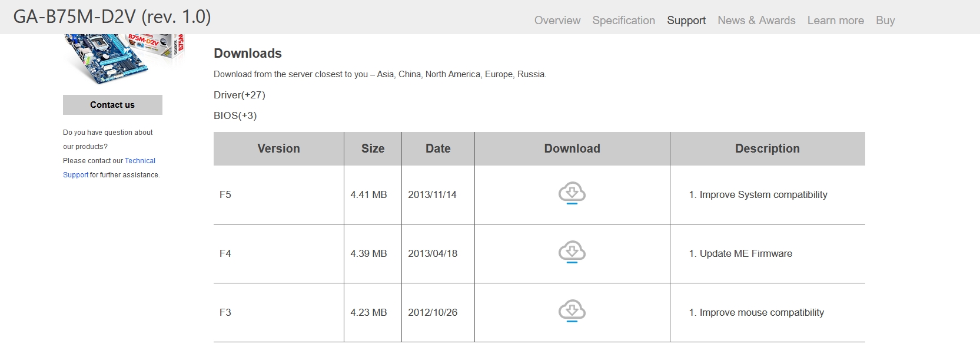Open the Learn more tab
980x347 pixels.
pos(835,20)
